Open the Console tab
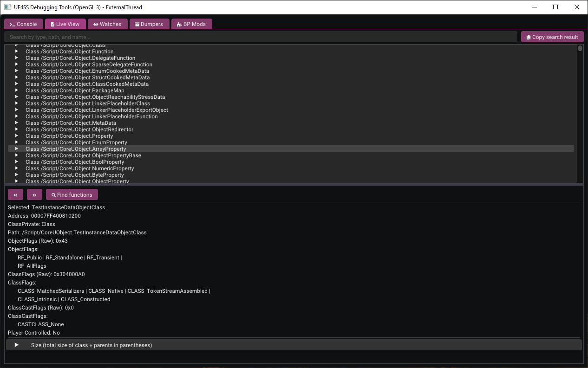This screenshot has width=588, height=368. point(23,24)
